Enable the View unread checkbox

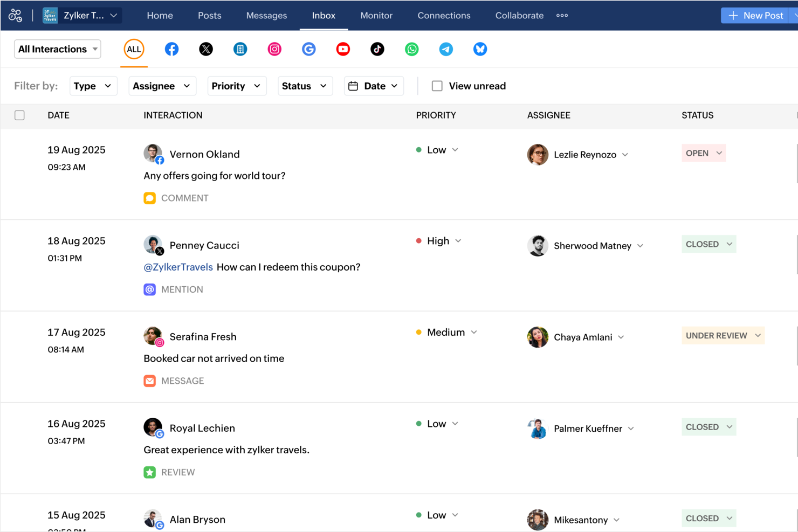point(437,86)
